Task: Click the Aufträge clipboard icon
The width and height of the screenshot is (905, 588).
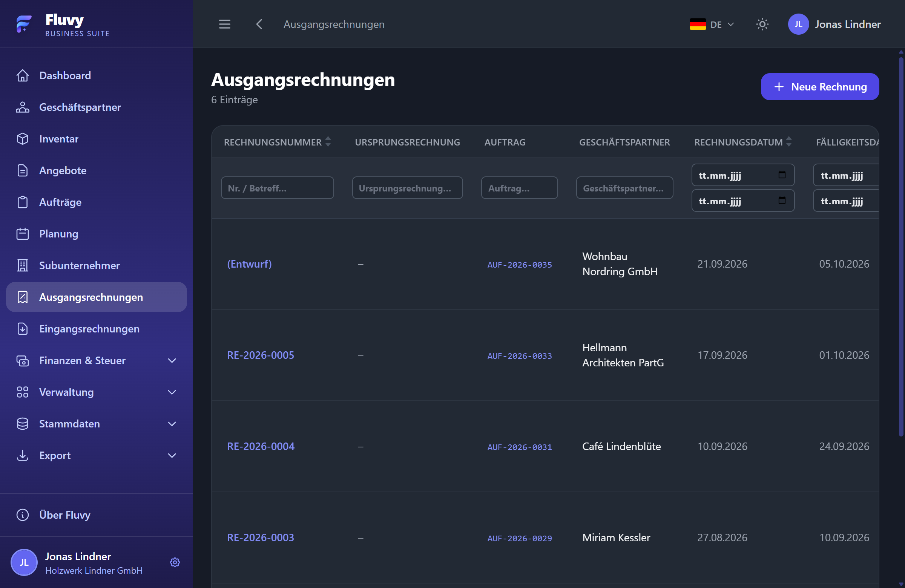Action: (22, 202)
